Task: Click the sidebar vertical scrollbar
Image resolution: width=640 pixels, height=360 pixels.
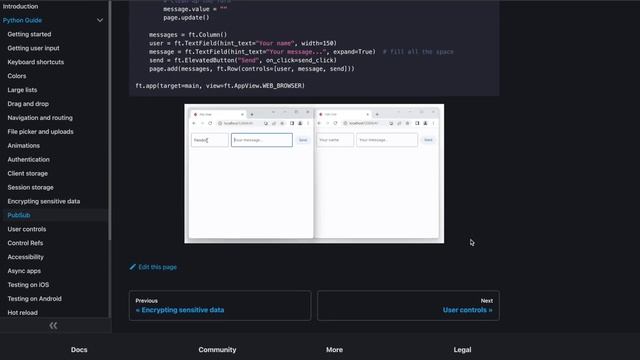Action: pyautogui.click(x=110, y=120)
